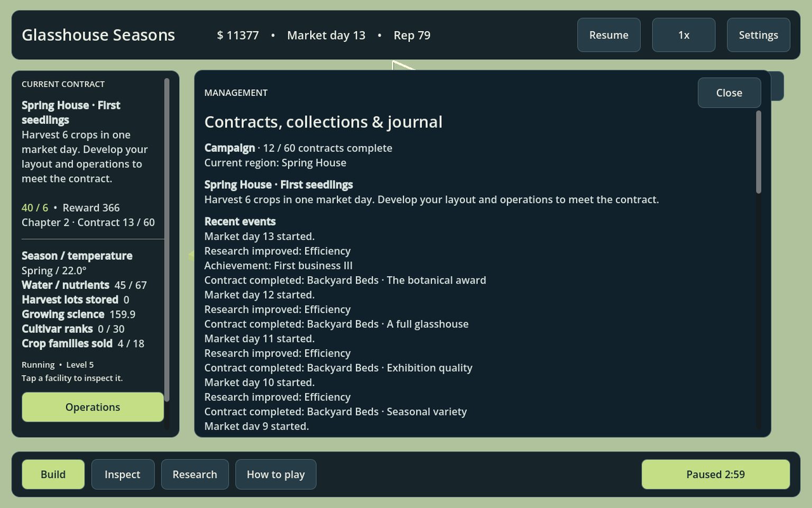Click the Crop families sold stat
The width and height of the screenshot is (812, 508).
point(83,343)
